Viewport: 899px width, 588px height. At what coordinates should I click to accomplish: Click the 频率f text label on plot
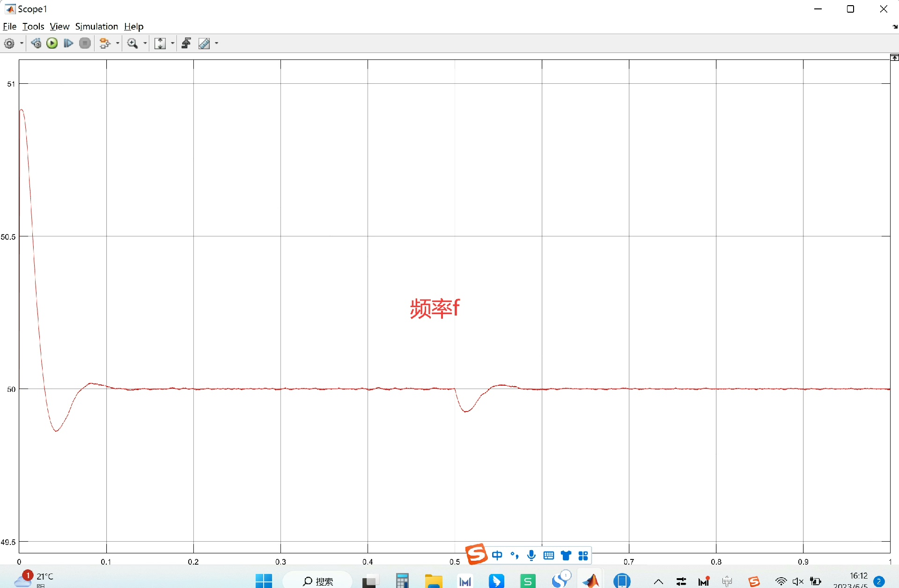point(435,309)
